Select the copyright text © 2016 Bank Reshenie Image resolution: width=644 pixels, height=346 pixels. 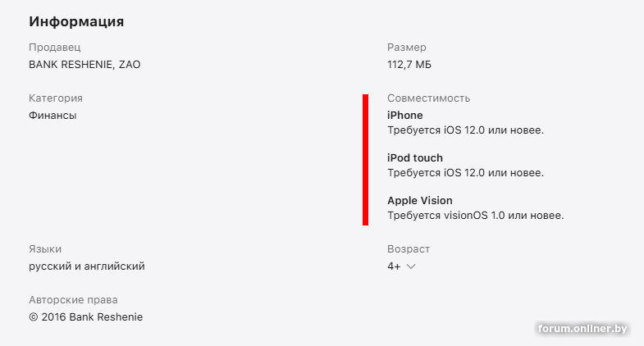click(x=85, y=317)
